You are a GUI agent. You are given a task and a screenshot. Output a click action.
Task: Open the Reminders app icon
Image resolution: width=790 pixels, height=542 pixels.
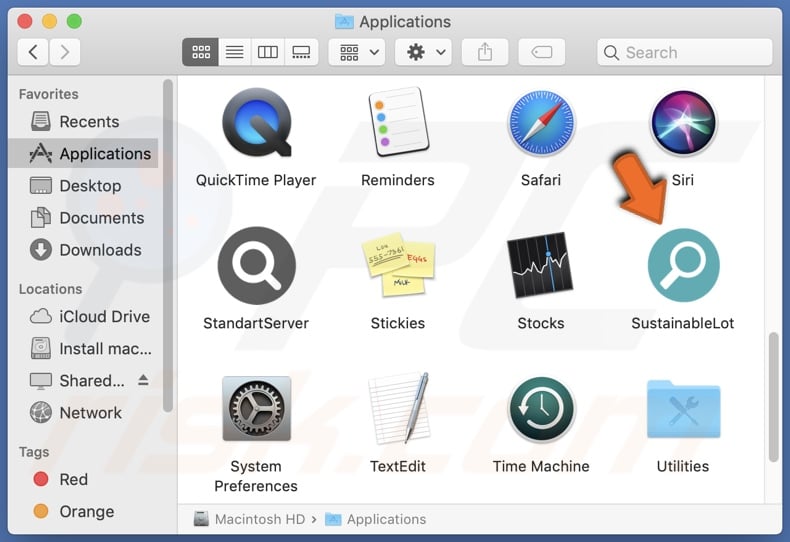click(x=398, y=122)
